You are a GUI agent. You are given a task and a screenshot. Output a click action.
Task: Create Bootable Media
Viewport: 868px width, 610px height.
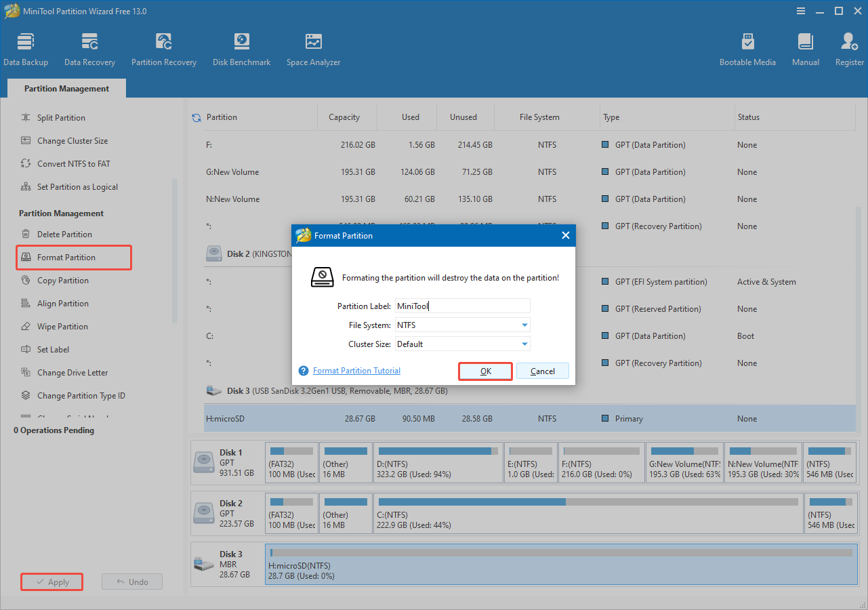click(x=747, y=47)
